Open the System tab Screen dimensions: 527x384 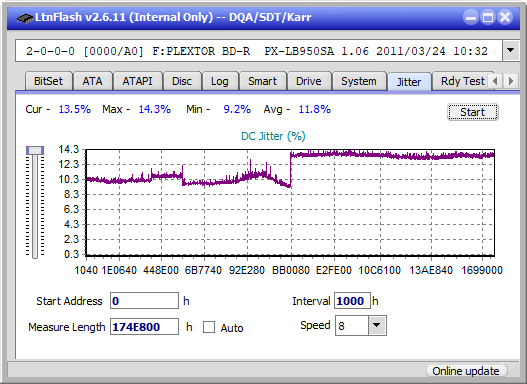(x=359, y=81)
